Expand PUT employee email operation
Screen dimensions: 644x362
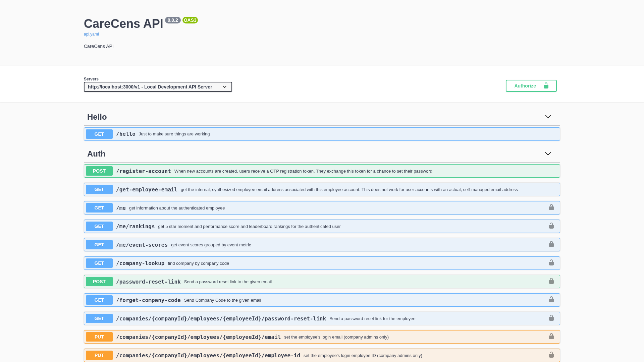click(322, 337)
